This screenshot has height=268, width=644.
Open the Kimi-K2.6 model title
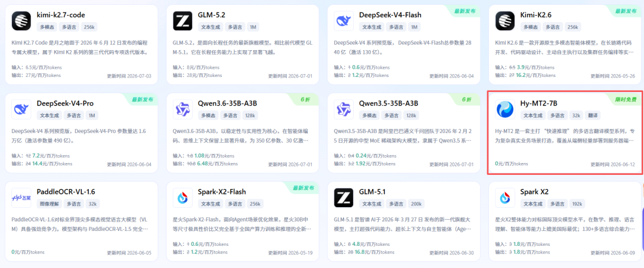pos(535,15)
